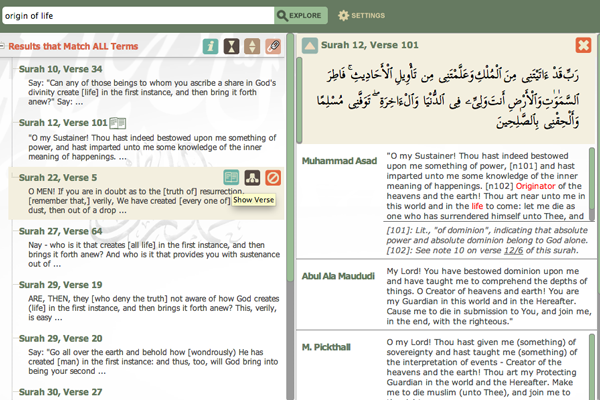Click the brown up-down arrows sort icon

coord(252,46)
